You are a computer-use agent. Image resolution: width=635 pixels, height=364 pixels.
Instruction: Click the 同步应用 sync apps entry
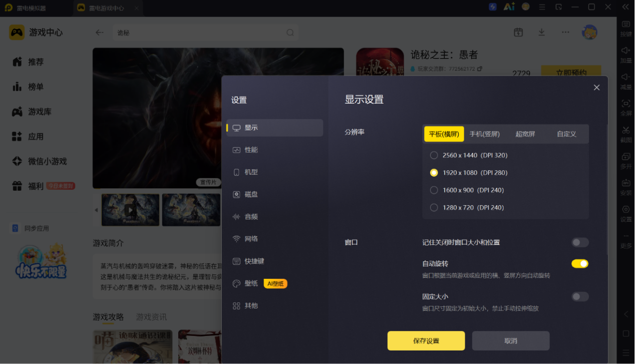pos(31,228)
